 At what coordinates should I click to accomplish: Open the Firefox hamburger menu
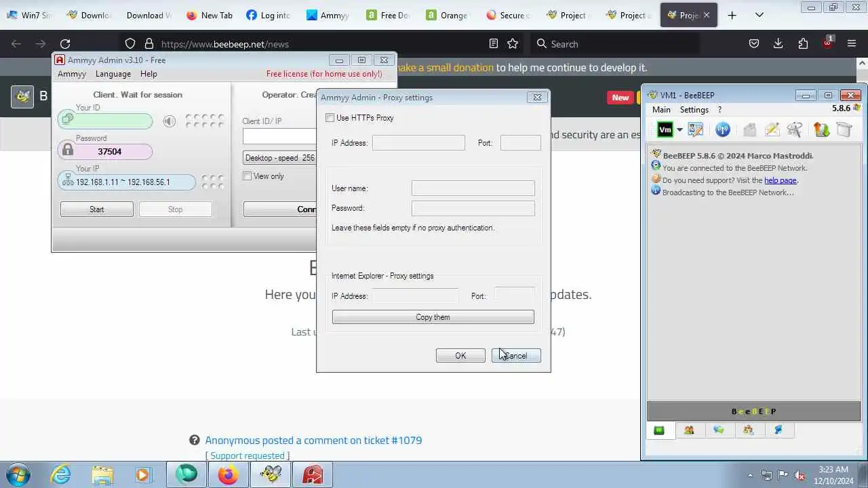click(852, 44)
